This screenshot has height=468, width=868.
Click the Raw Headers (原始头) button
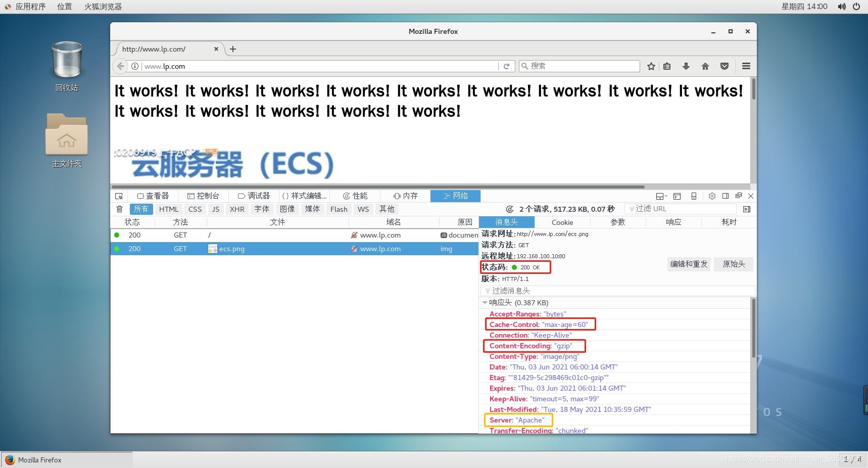734,264
